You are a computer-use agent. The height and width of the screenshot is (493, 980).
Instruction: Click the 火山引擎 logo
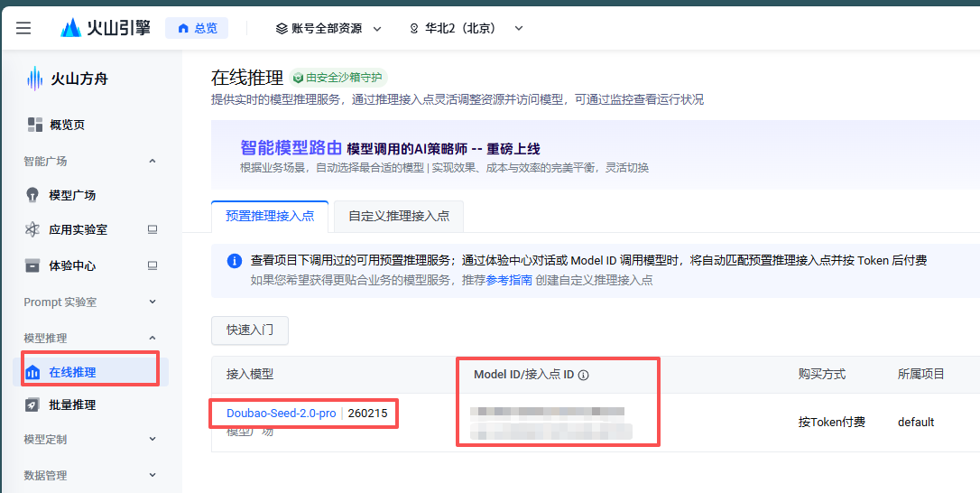[x=105, y=28]
